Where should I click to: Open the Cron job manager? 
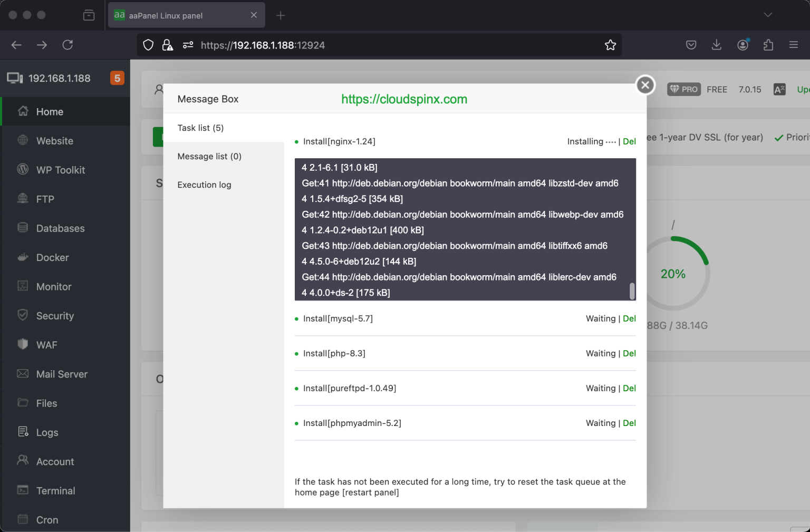46,519
